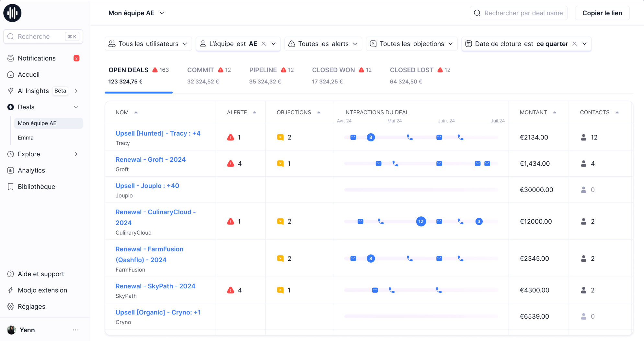Click the three-dots menu next to Yann
The image size is (644, 341).
pos(75,330)
